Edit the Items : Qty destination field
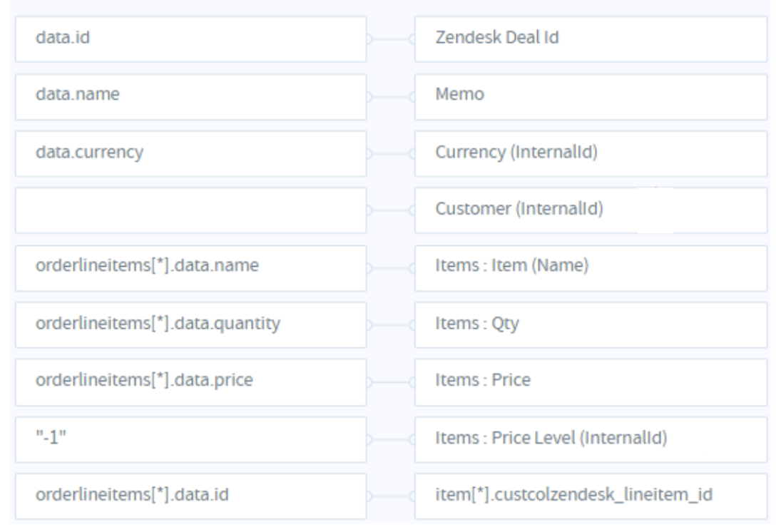776x532 pixels. [591, 325]
